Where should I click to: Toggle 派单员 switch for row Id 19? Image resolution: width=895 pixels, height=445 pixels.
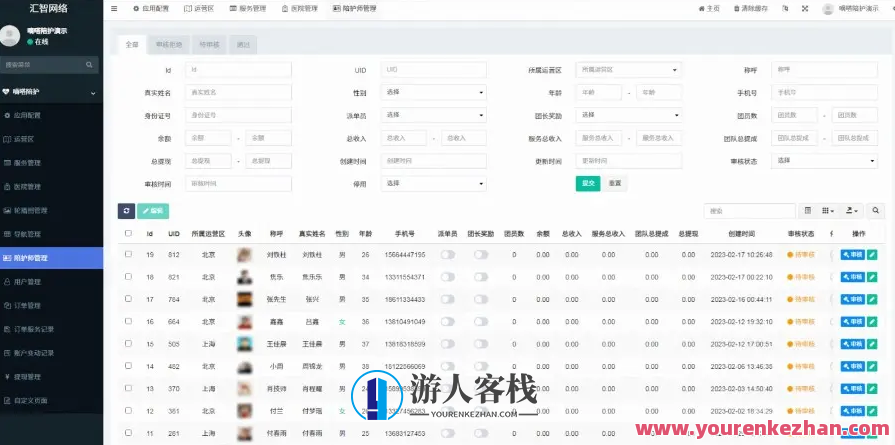point(448,254)
